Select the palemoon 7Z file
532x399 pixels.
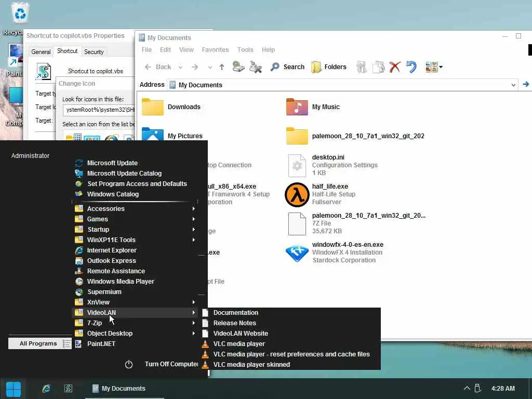(356, 223)
